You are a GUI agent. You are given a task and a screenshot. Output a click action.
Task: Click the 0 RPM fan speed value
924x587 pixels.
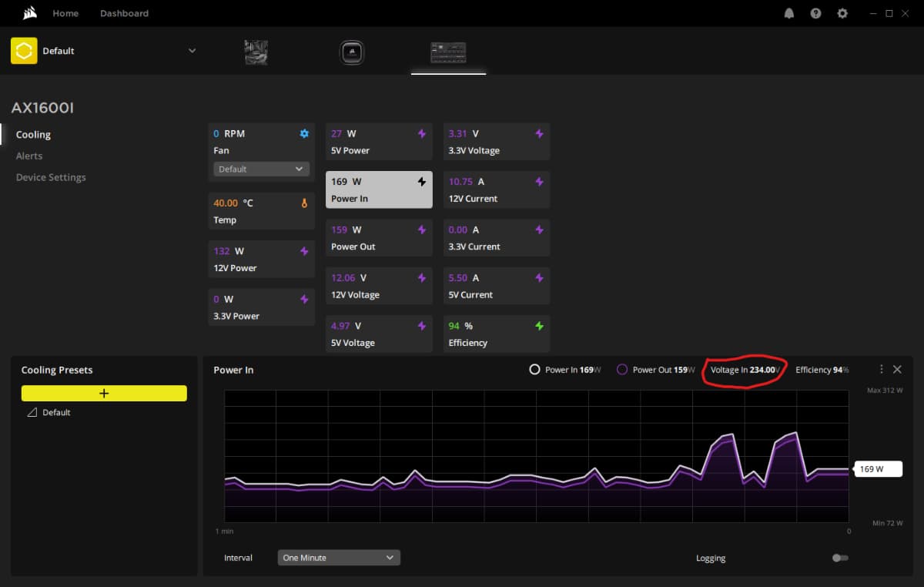(x=229, y=133)
